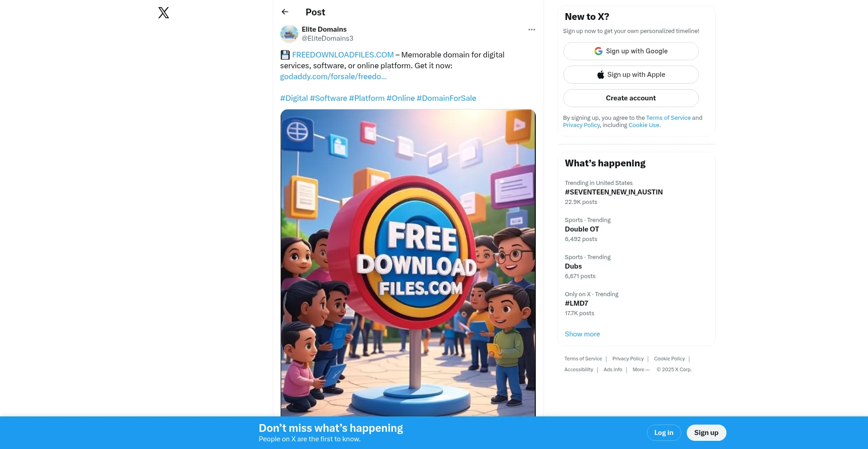Click the X logo home icon
The image size is (868, 449).
[x=164, y=13]
